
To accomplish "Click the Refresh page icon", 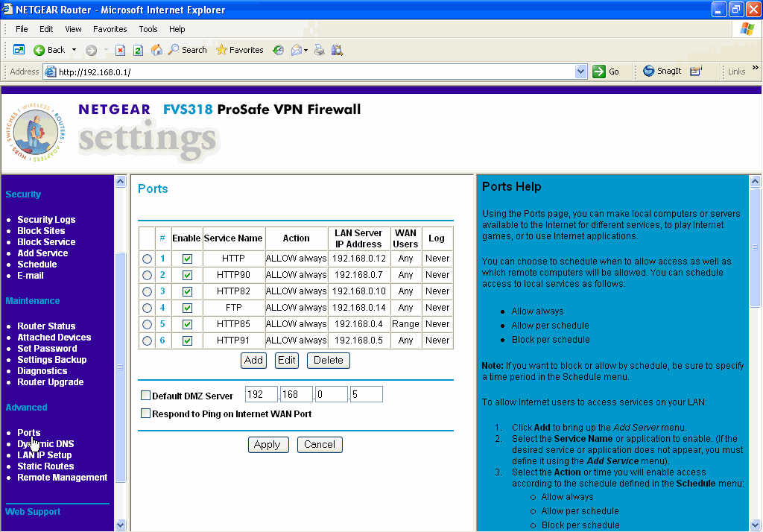I will (138, 50).
